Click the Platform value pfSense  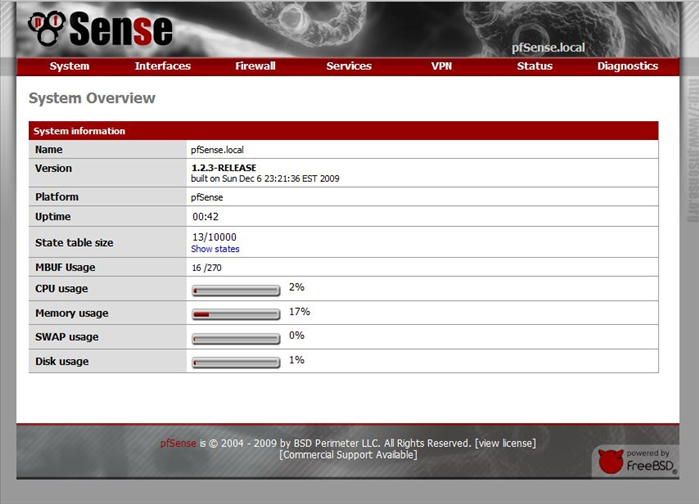tap(207, 197)
